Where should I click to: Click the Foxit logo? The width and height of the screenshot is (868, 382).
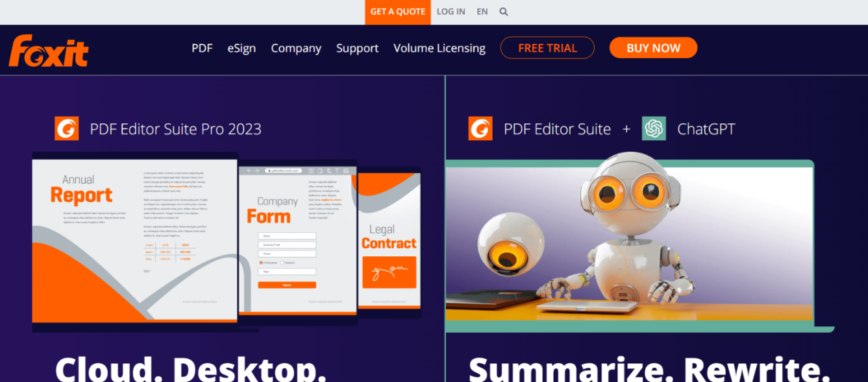coord(49,51)
